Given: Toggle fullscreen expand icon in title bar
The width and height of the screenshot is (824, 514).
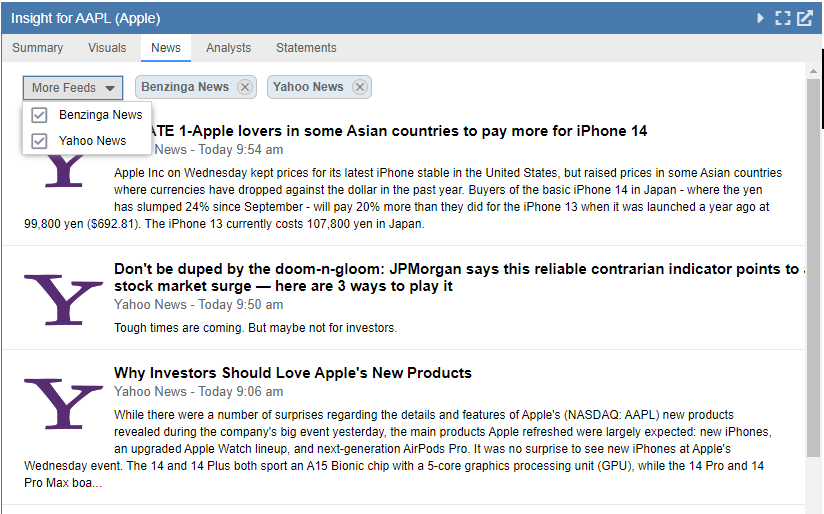Looking at the screenshot, I should [782, 18].
